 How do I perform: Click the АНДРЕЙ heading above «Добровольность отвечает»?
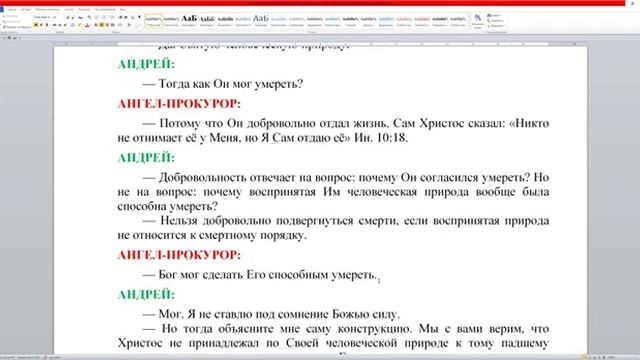coord(146,158)
